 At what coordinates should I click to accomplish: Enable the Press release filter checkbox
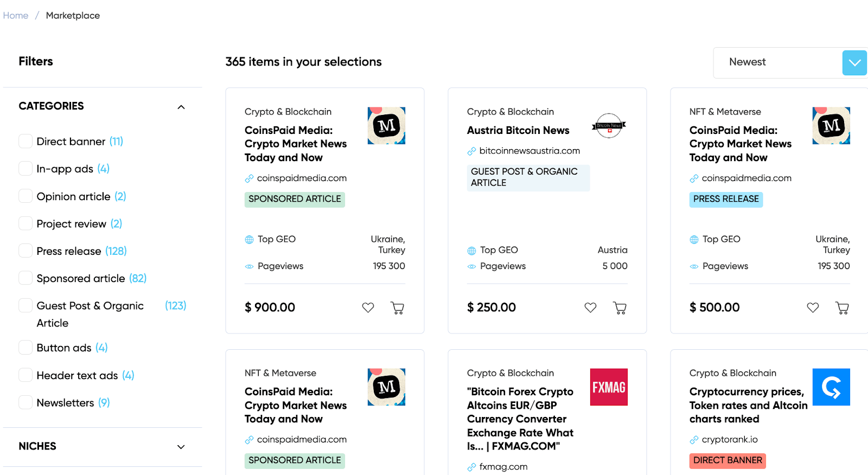pyautogui.click(x=25, y=251)
